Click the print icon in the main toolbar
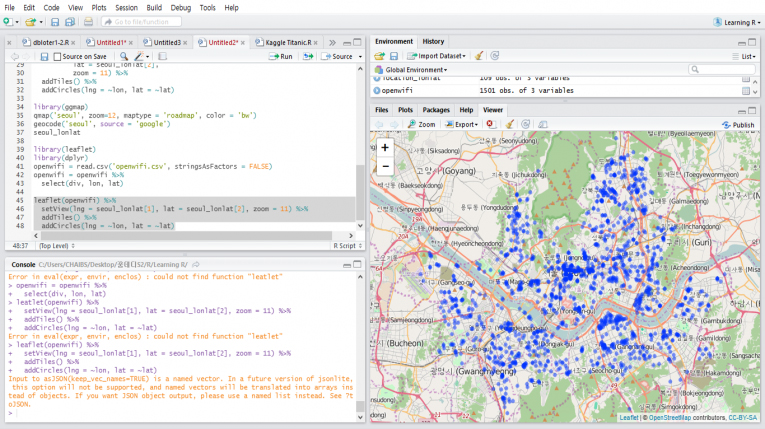The image size is (765, 429). tap(88, 22)
